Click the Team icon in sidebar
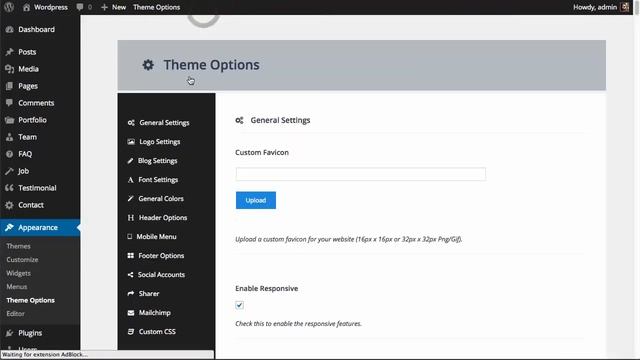 click(9, 137)
